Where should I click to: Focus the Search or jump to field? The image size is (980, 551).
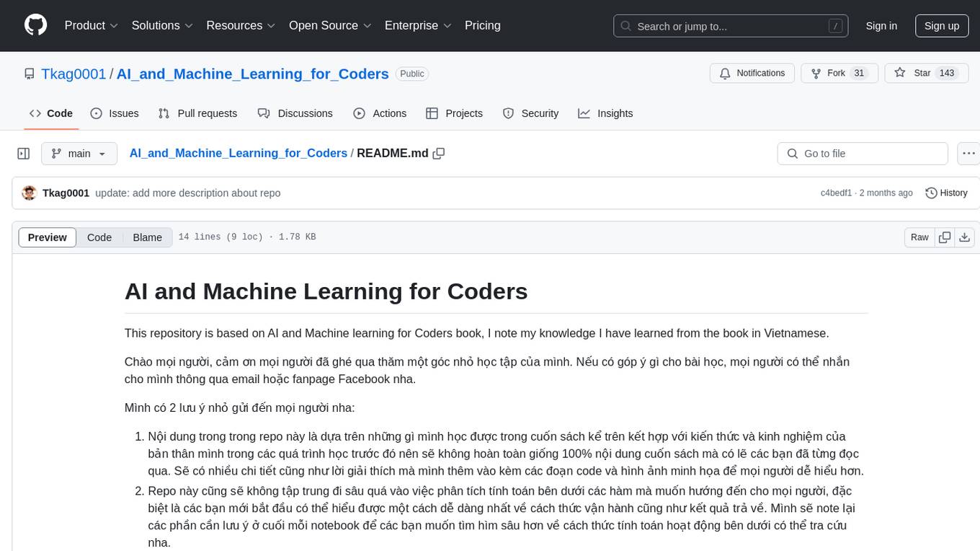(731, 26)
